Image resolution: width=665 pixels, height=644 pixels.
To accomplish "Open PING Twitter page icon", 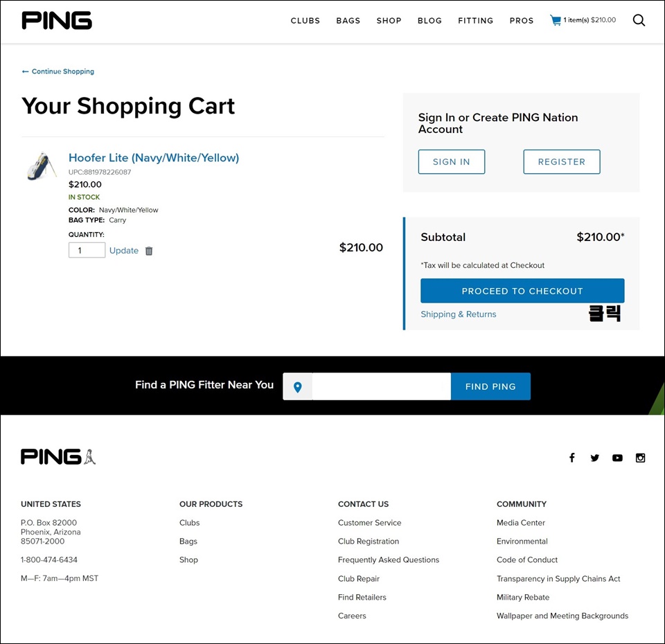I will pyautogui.click(x=594, y=458).
